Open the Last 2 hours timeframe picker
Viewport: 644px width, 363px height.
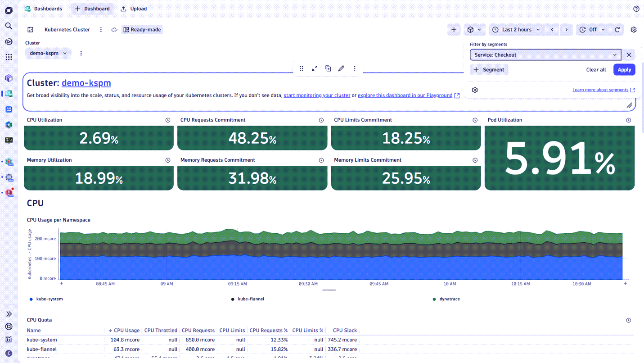click(516, 29)
